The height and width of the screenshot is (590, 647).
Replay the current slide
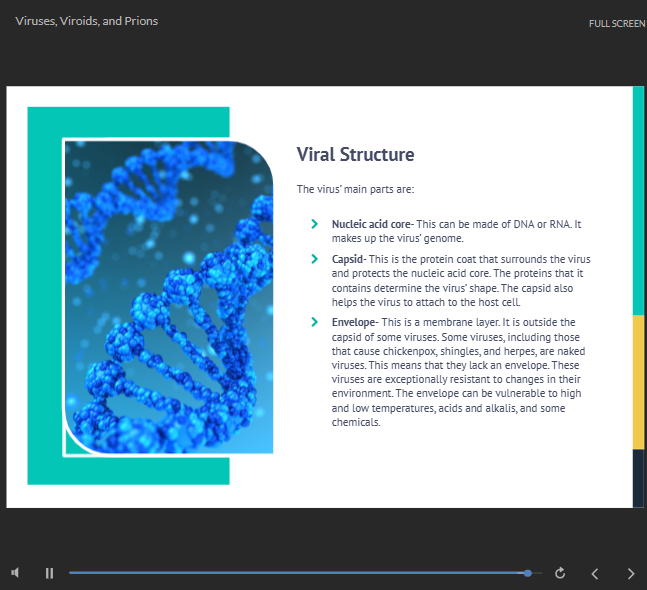(x=560, y=573)
